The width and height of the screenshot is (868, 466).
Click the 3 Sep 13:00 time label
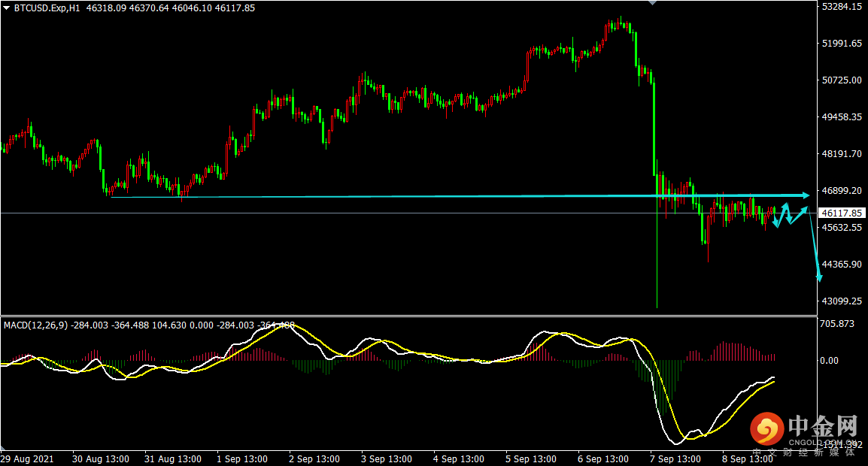pyautogui.click(x=387, y=459)
